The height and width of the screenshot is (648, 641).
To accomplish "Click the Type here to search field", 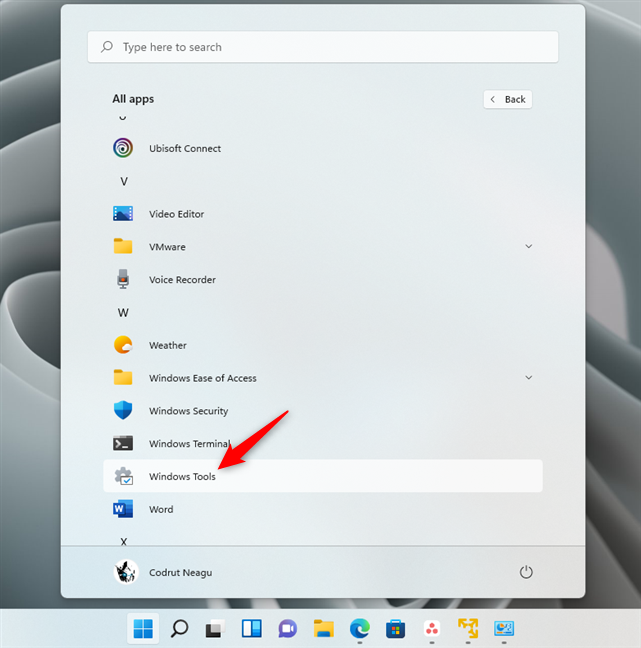I will tap(323, 47).
